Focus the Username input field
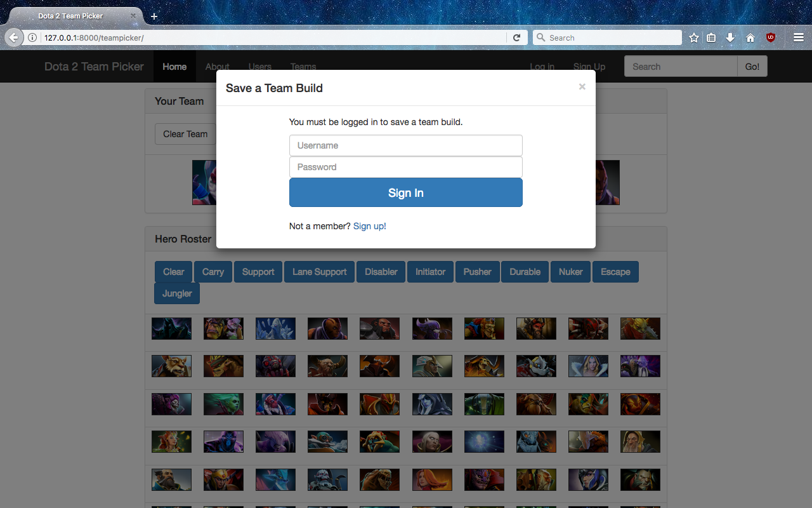The width and height of the screenshot is (812, 508). (x=406, y=145)
